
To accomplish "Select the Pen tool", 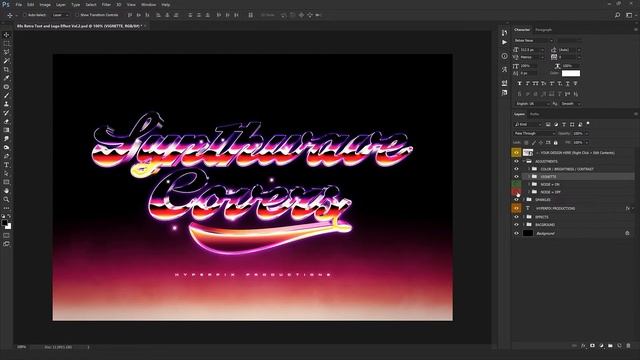I will (x=7, y=156).
